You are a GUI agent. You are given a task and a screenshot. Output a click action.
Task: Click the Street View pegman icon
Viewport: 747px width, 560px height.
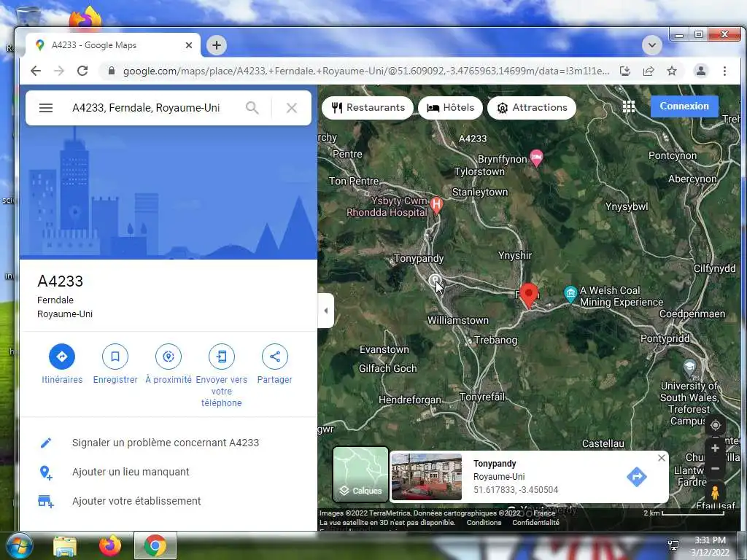tap(715, 492)
